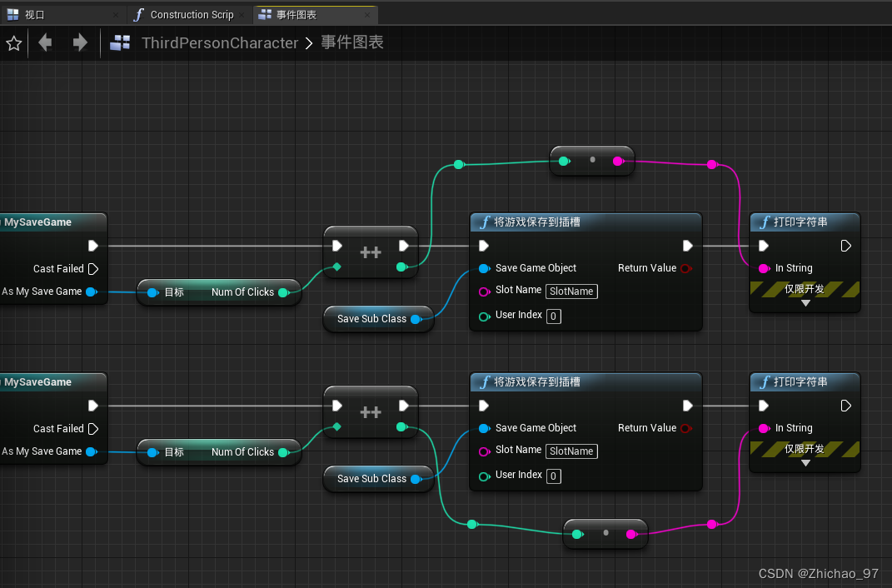Edit Slot Name field on lower save node
Screen dimensions: 892x588
tap(571, 451)
